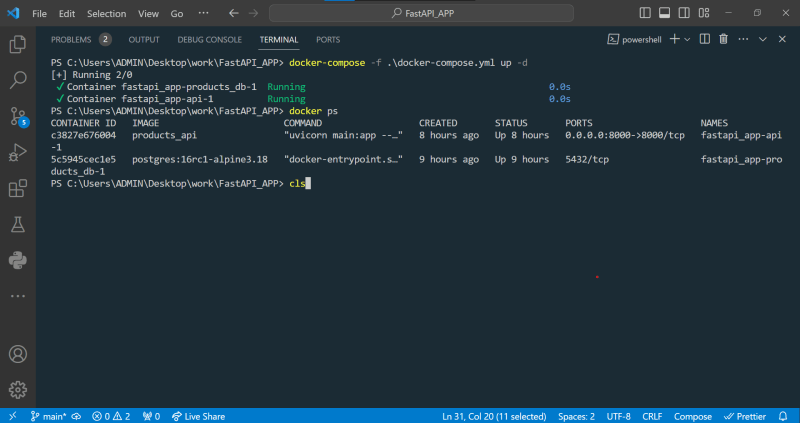Click the products_api image name

pos(164,135)
